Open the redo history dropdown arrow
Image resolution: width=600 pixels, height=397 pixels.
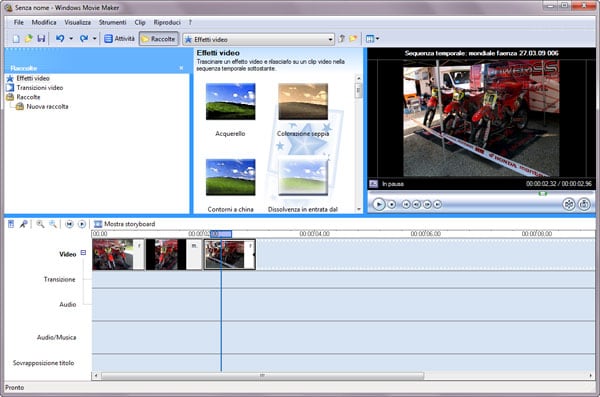[95, 39]
